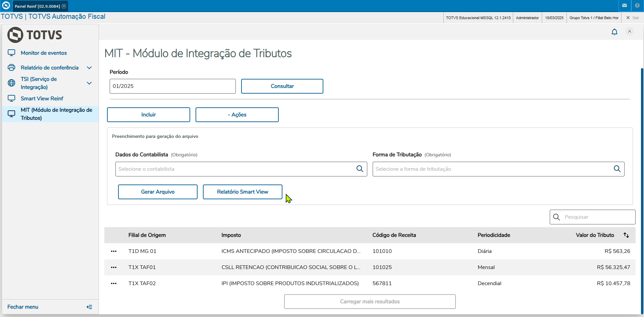Viewport: 644px width, 317px height.
Task: Click código de receita 101010
Action: [x=382, y=251]
